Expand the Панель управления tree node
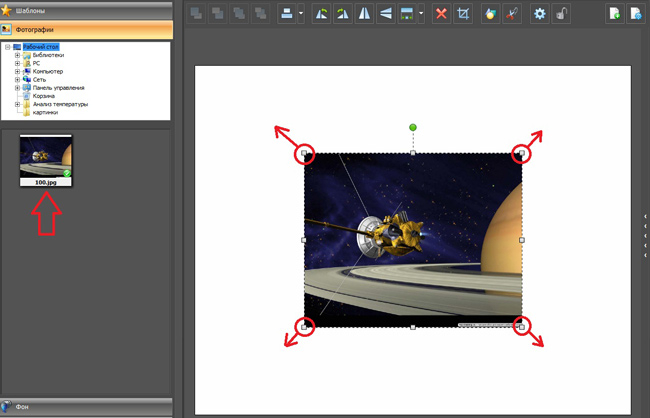 point(17,88)
